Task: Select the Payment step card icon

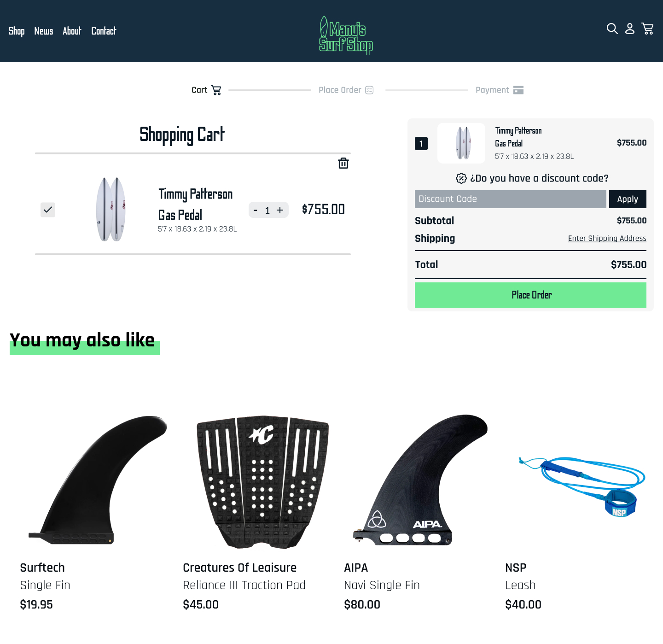Action: [518, 90]
